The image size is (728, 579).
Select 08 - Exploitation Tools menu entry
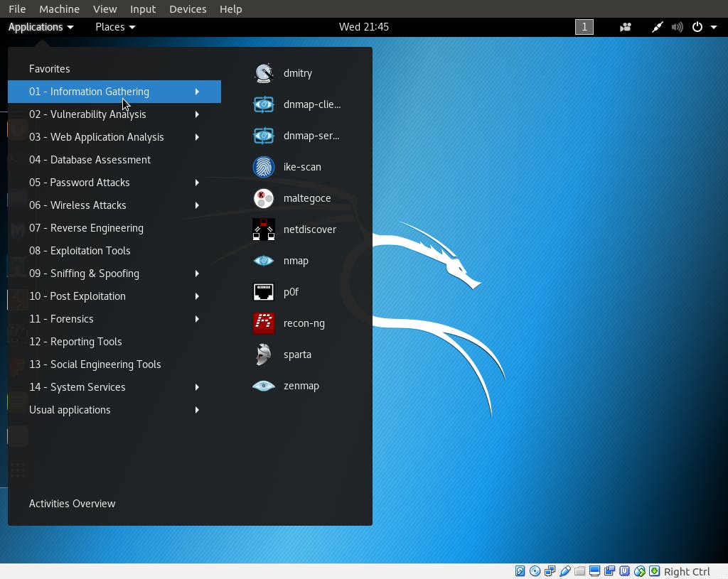click(80, 251)
